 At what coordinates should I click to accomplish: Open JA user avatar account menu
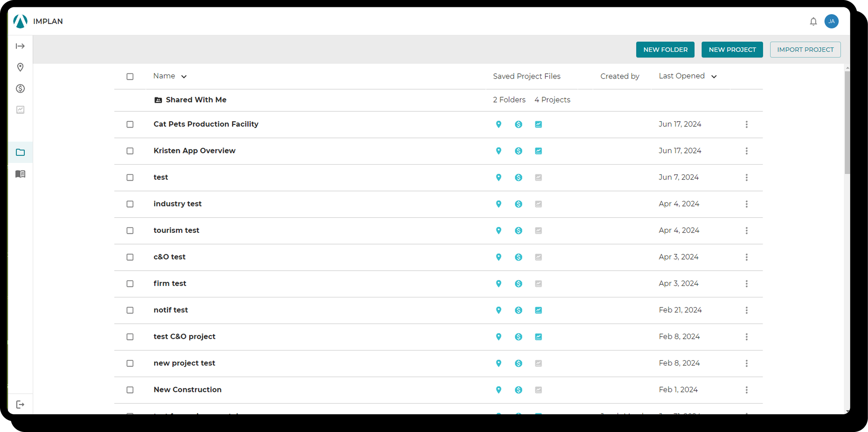pyautogui.click(x=832, y=22)
